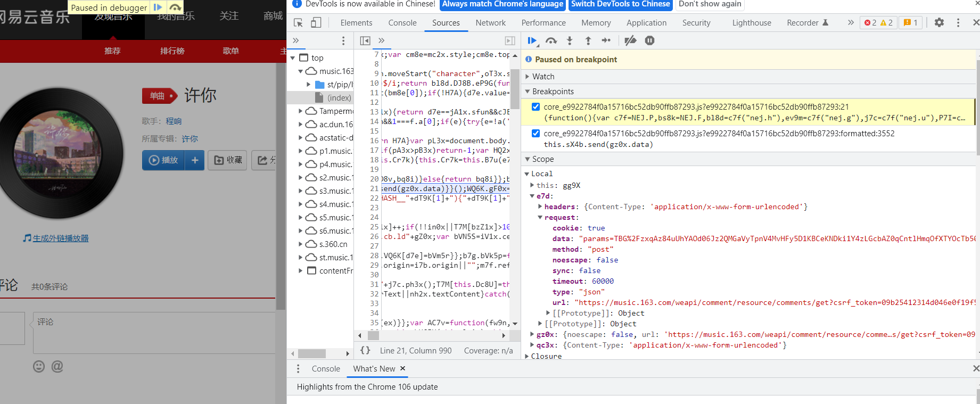Image resolution: width=980 pixels, height=404 pixels.
Task: Select the inspect element picker icon
Action: point(298,23)
